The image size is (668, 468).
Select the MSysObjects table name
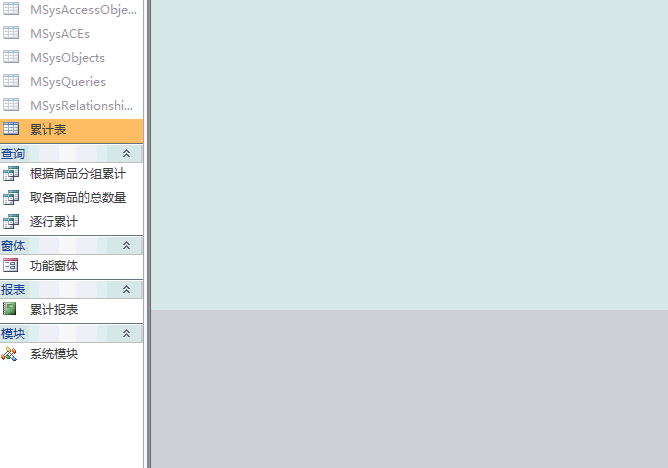coord(67,58)
